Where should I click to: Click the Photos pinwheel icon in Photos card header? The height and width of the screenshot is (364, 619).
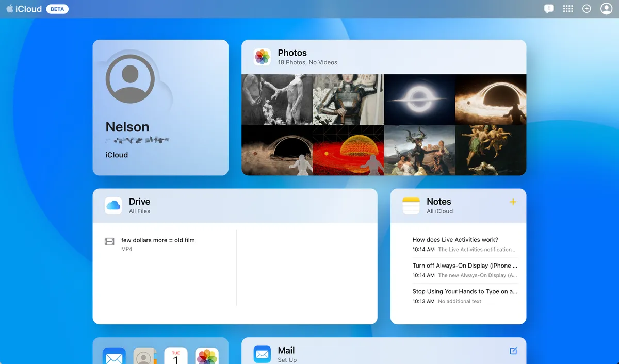tap(262, 57)
